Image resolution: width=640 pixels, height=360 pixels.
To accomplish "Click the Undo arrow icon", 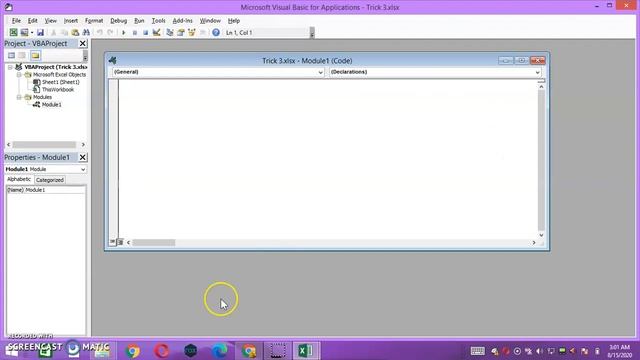I will point(99,32).
